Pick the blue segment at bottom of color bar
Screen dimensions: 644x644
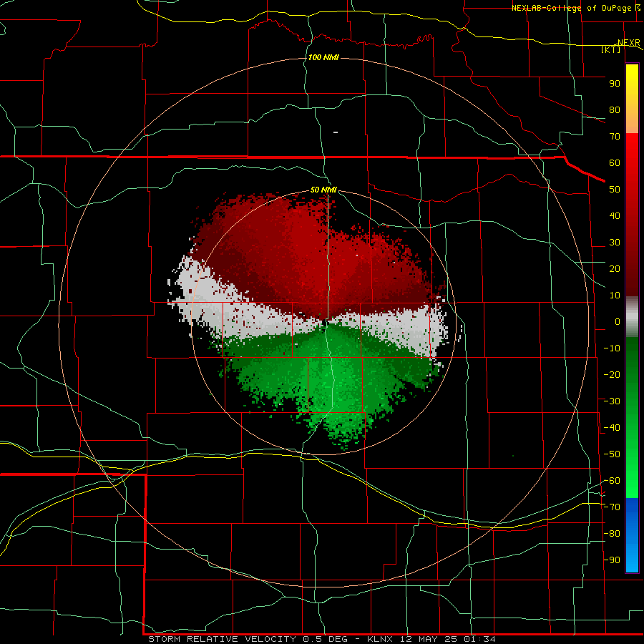click(632, 535)
